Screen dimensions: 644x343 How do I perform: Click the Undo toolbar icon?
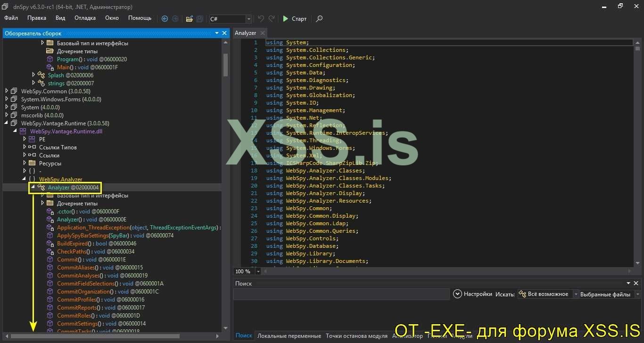click(261, 19)
